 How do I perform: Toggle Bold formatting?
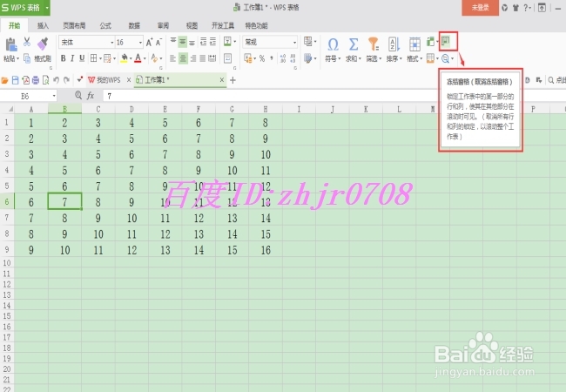pyautogui.click(x=64, y=58)
